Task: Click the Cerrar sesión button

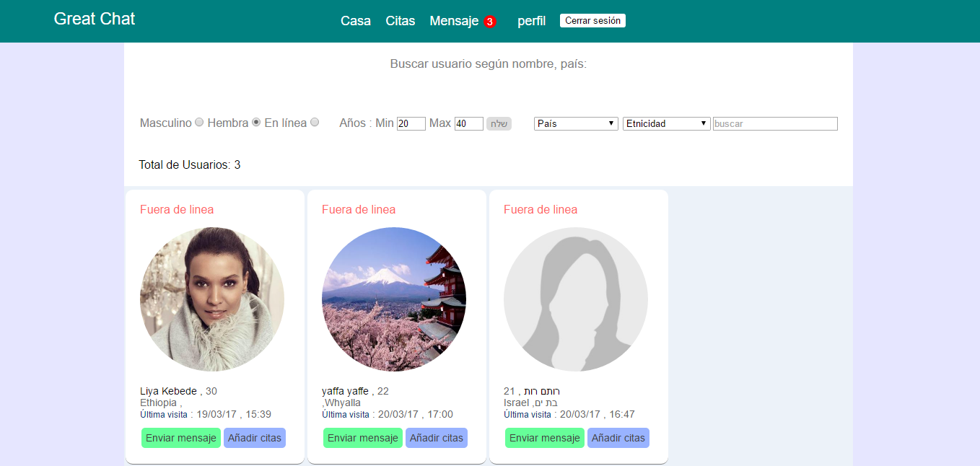Action: pos(592,21)
